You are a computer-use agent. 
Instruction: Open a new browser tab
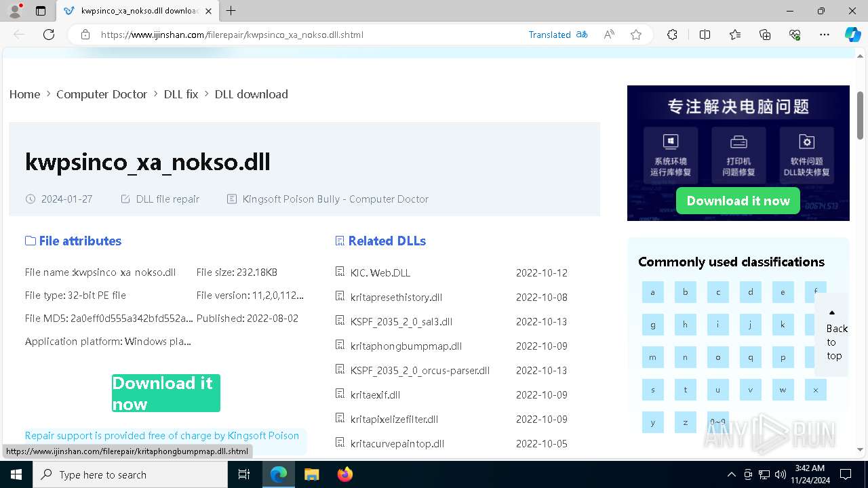(x=231, y=11)
